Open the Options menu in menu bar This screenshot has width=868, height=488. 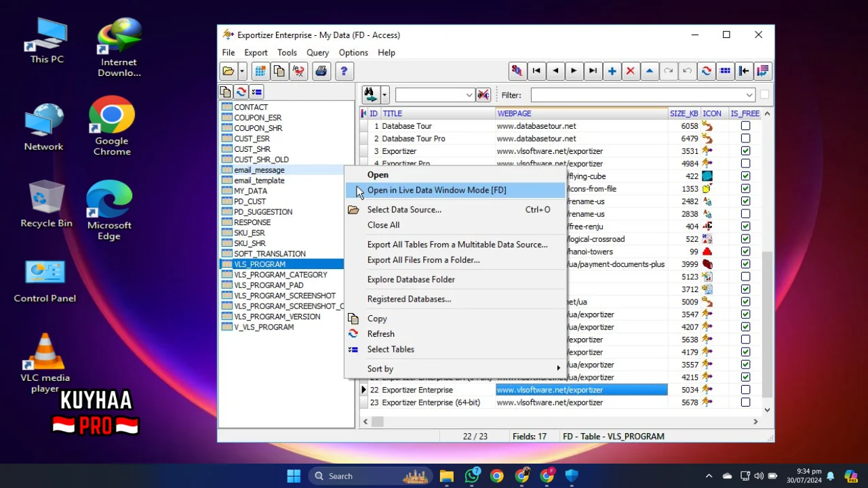point(353,52)
